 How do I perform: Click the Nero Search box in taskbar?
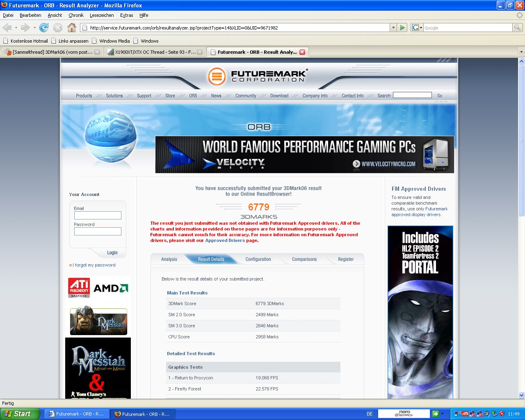[x=404, y=414]
